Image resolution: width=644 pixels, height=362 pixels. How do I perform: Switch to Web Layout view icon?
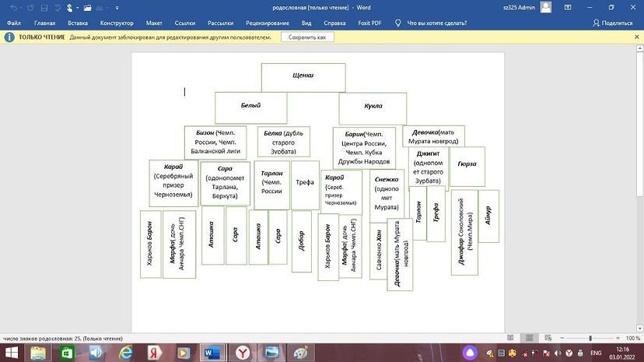coord(548,338)
